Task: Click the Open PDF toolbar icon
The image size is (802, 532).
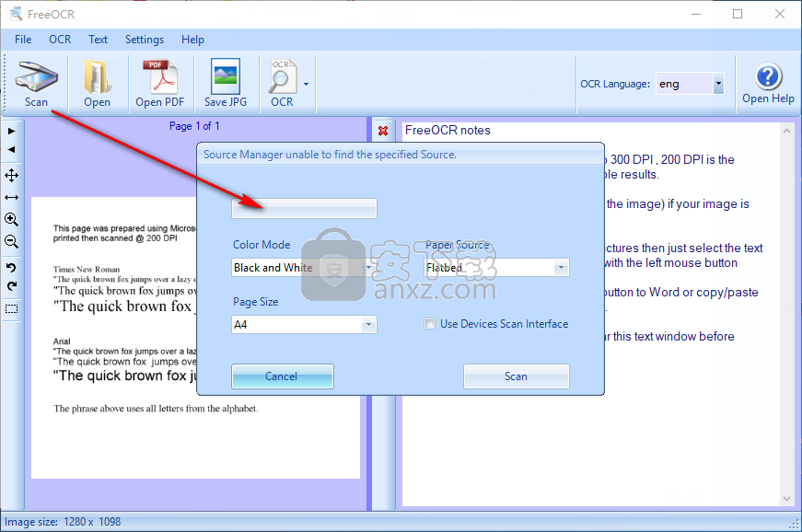Action: click(x=160, y=84)
